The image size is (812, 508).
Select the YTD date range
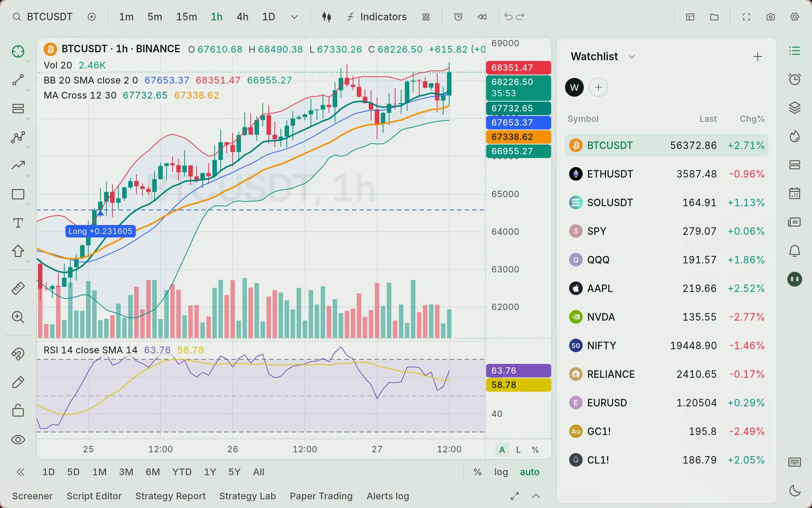pyautogui.click(x=182, y=472)
